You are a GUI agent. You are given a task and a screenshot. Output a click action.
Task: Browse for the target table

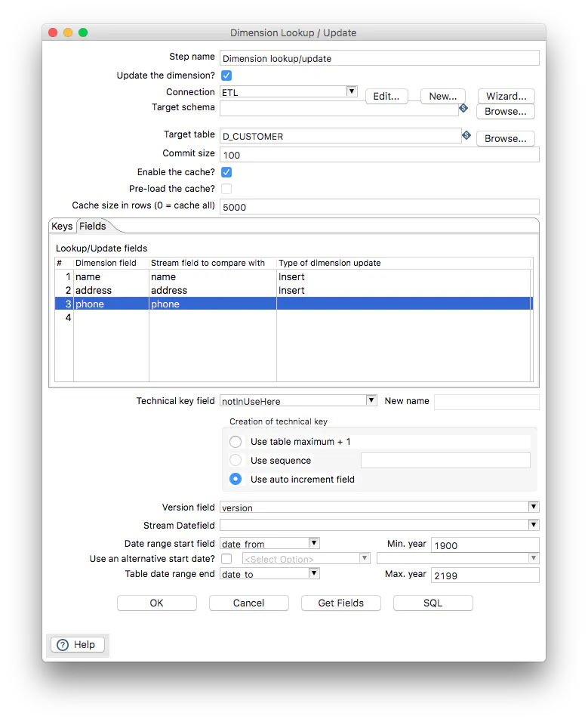(505, 139)
